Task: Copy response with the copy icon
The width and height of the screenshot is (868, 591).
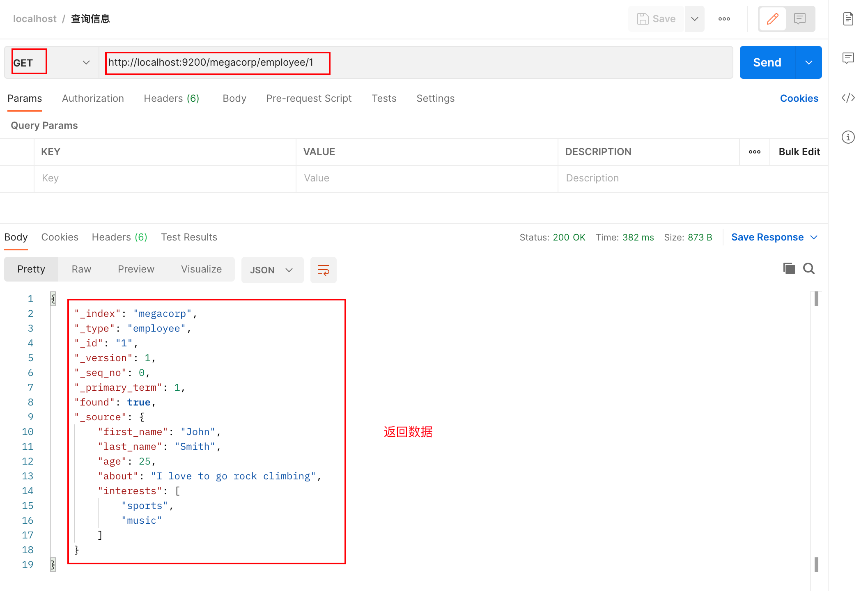Action: click(x=789, y=269)
